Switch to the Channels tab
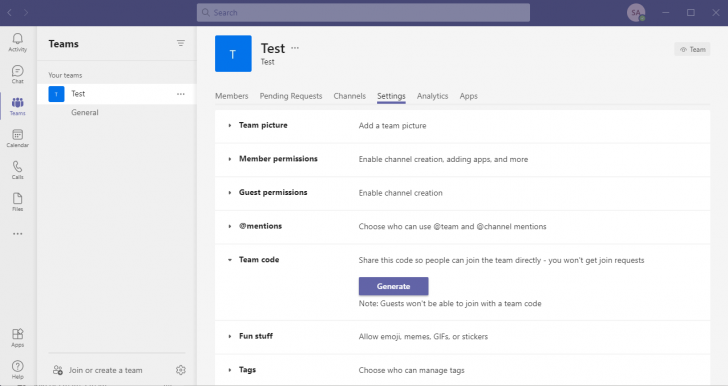The height and width of the screenshot is (386, 728). [x=350, y=96]
